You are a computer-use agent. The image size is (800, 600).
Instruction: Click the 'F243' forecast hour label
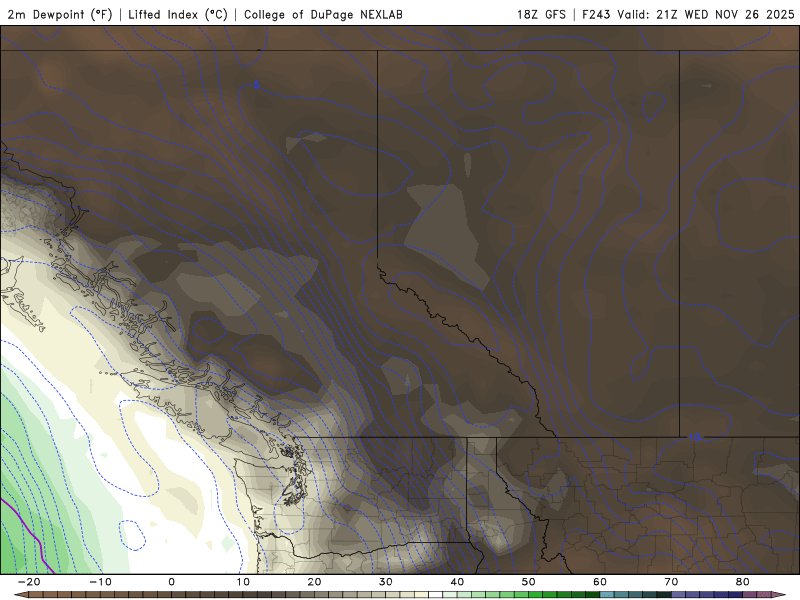(596, 14)
